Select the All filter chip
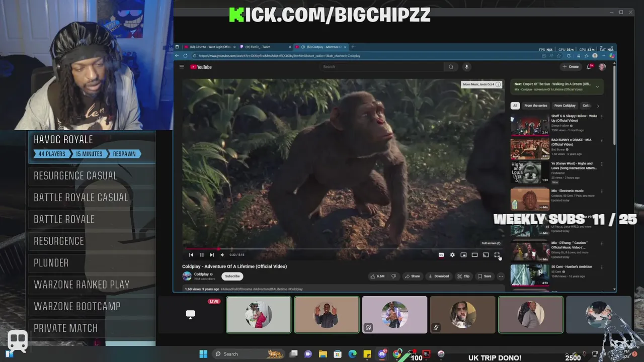This screenshot has width=644, height=362. 515,106
